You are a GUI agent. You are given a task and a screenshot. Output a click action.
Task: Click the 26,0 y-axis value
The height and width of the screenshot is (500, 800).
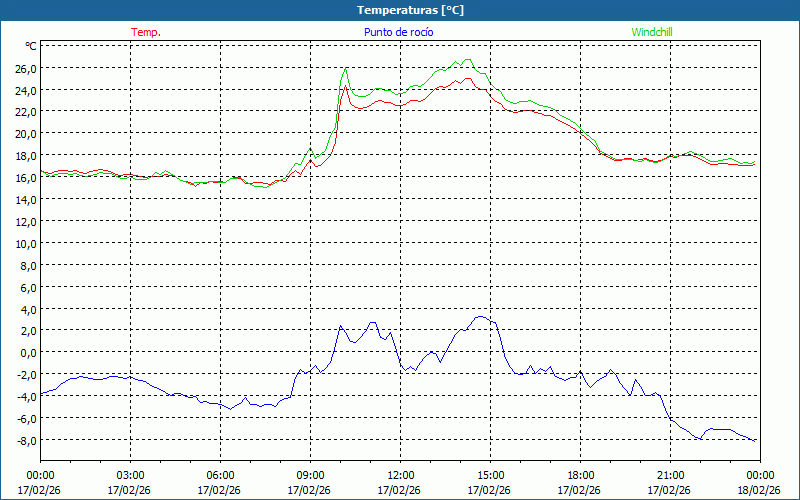click(25, 68)
